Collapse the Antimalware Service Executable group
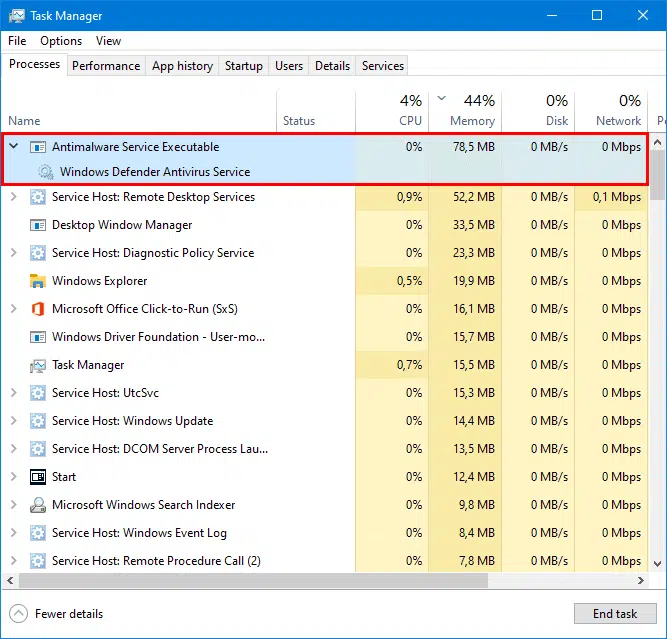 [14, 146]
